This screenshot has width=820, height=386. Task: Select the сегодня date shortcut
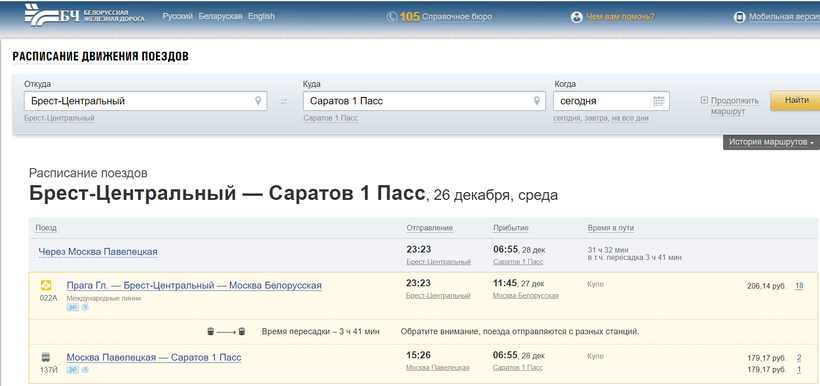tap(567, 118)
